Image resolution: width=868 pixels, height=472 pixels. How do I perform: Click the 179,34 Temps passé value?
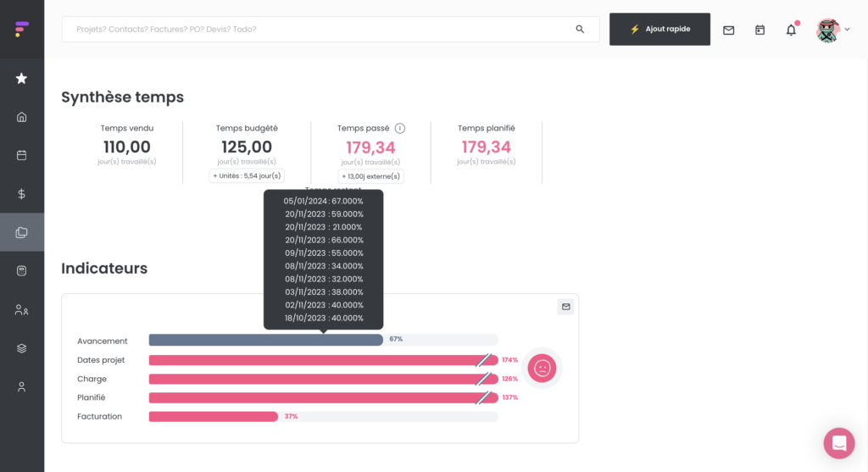(x=371, y=147)
